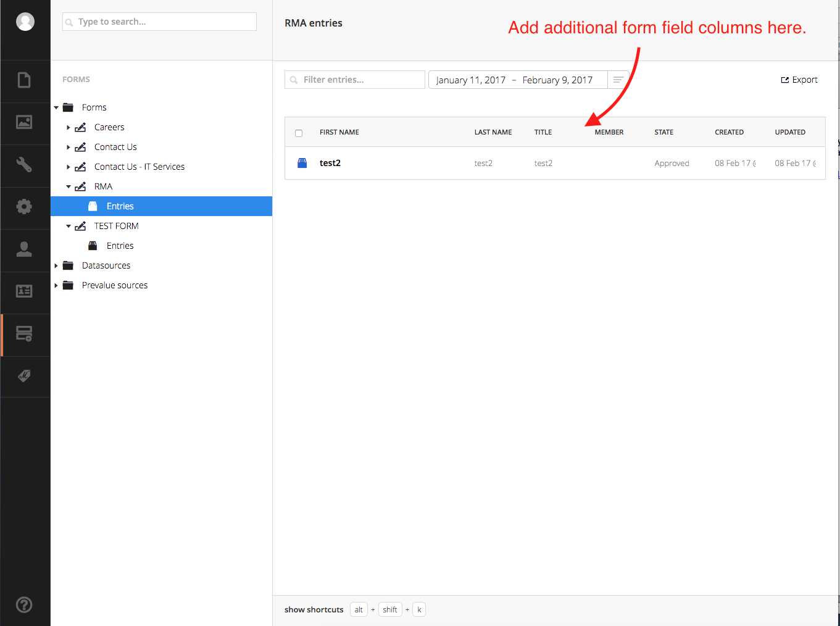Expand the Contact Us - IT Services node
Screen dimensions: 840x626
(x=69, y=167)
